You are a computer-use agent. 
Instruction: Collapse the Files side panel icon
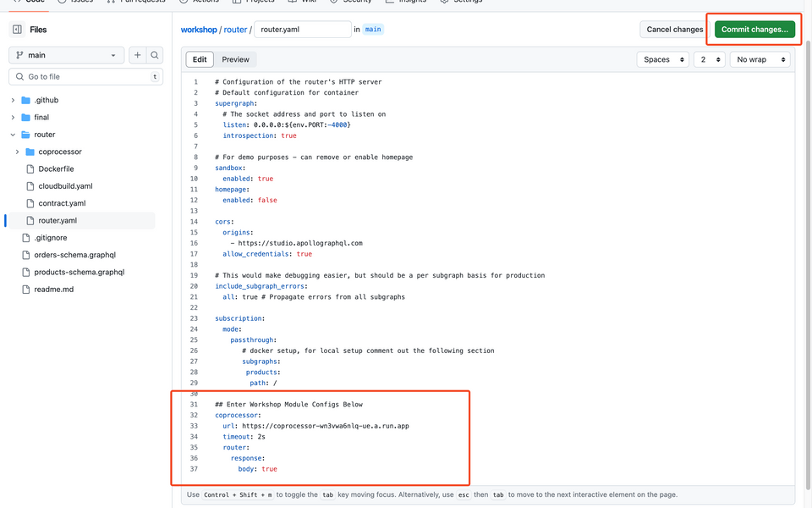(17, 30)
